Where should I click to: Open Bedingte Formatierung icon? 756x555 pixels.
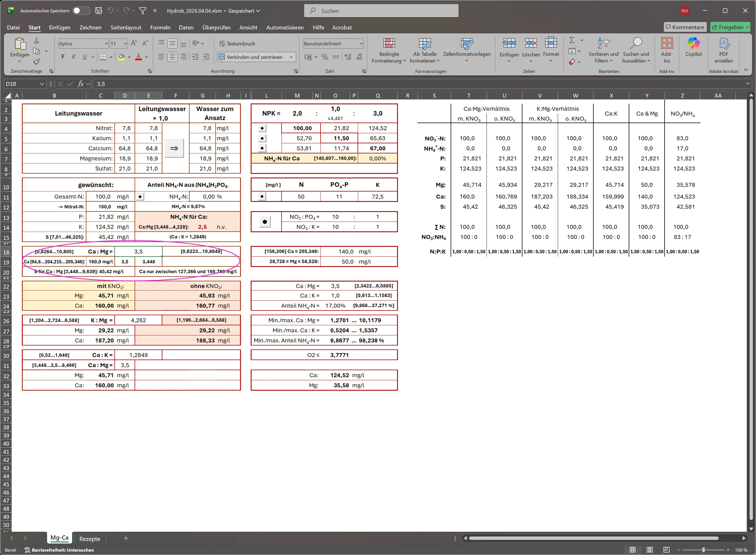tap(389, 43)
